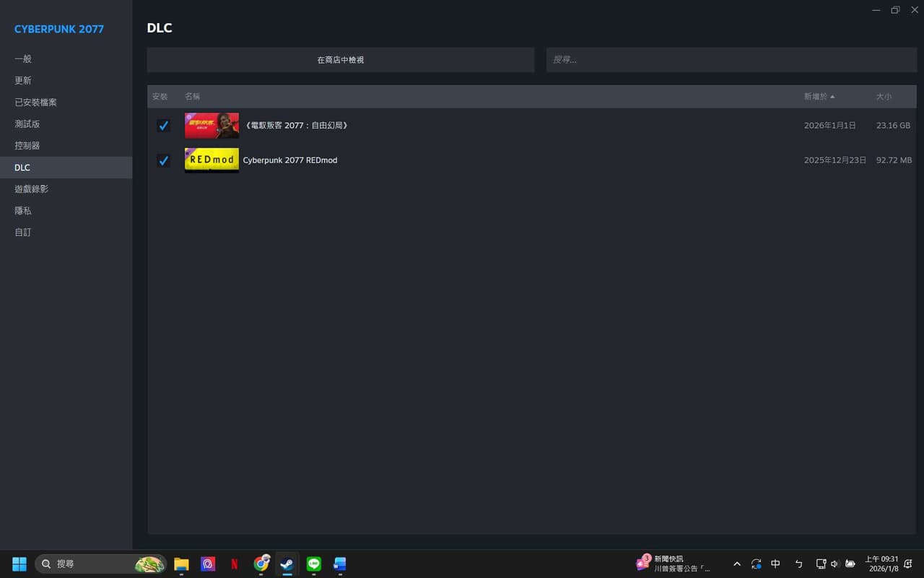Restore down the Steam properties window
The image size is (924, 578).
895,10
